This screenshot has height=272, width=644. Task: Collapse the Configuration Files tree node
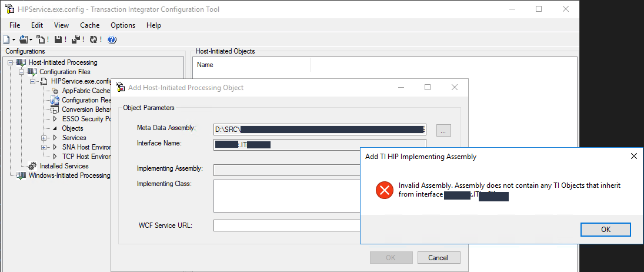[22, 72]
